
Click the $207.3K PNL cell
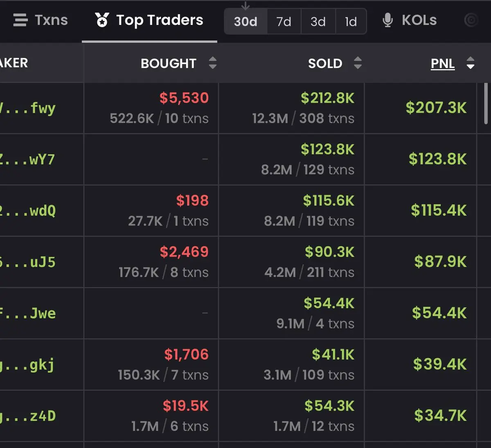[436, 108]
